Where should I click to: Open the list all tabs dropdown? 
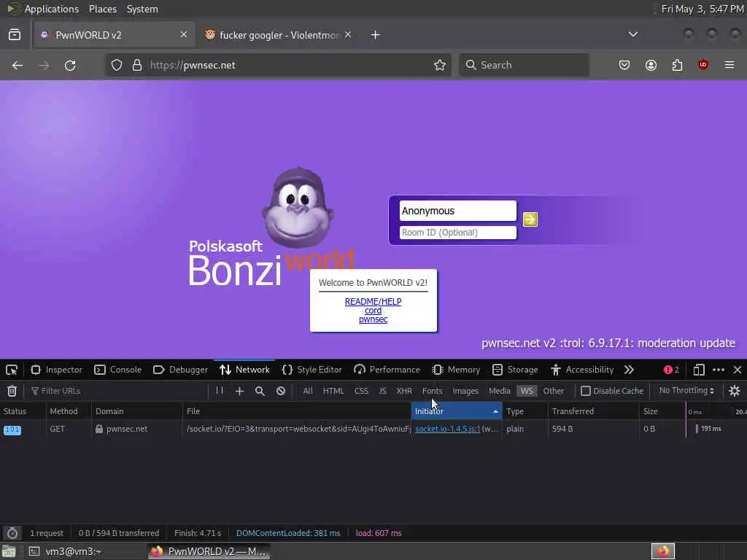632,34
